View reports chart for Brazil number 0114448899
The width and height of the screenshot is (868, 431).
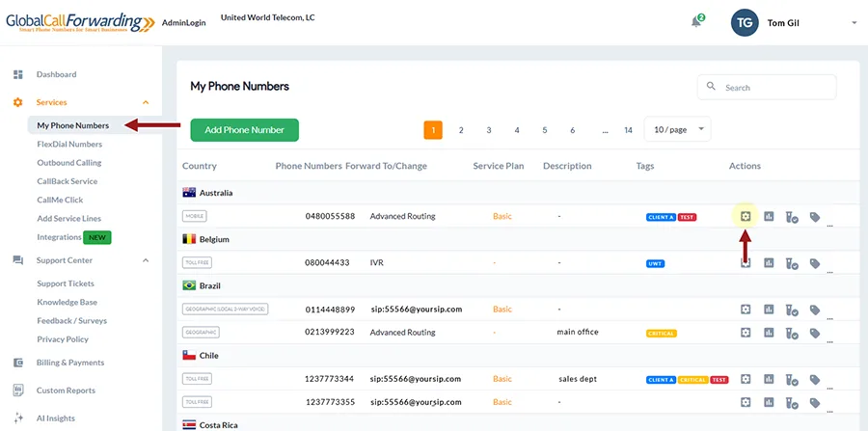click(769, 310)
